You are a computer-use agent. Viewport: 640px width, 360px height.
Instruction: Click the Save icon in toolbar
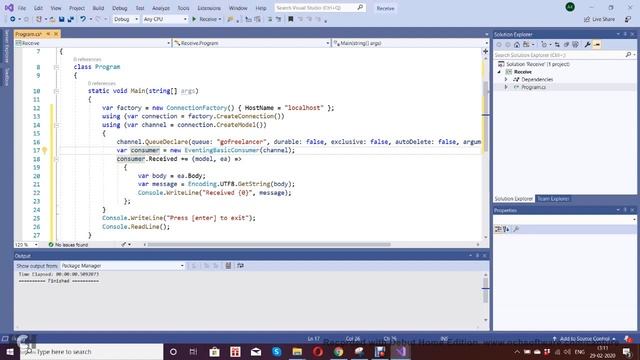point(62,19)
